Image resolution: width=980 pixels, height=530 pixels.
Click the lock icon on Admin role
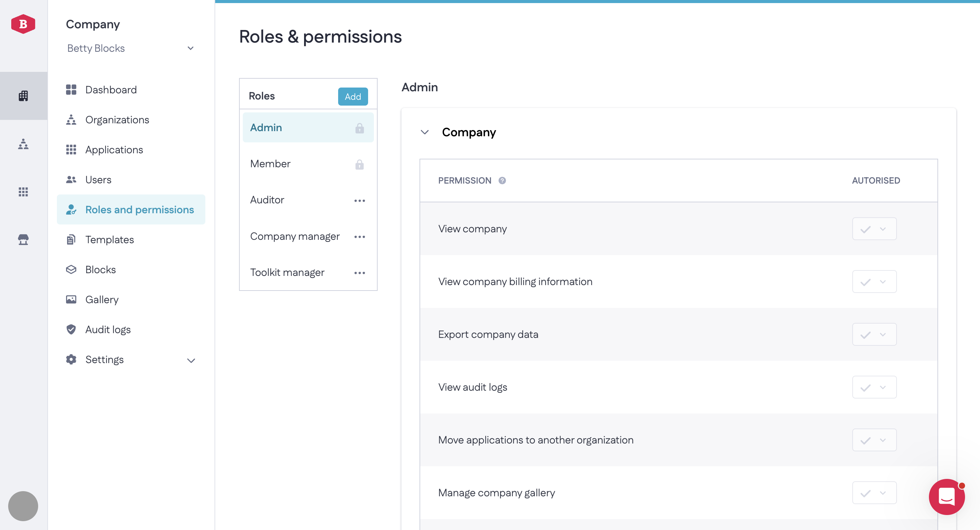[360, 128]
